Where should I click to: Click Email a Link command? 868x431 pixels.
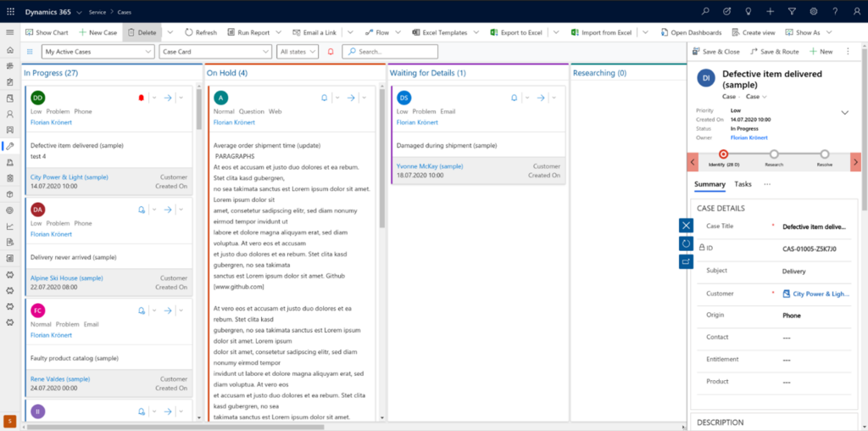pyautogui.click(x=314, y=33)
